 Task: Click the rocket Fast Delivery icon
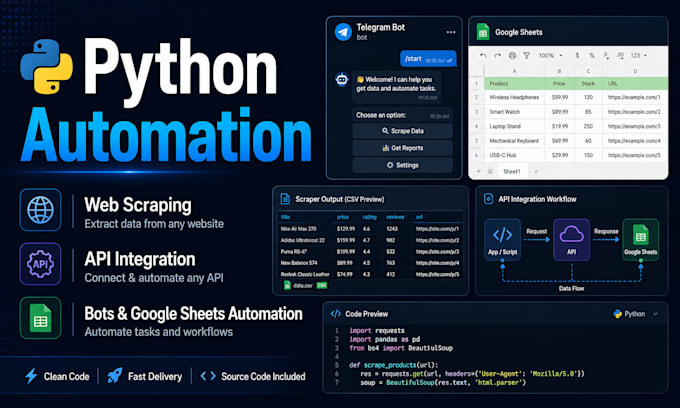pyautogui.click(x=114, y=376)
